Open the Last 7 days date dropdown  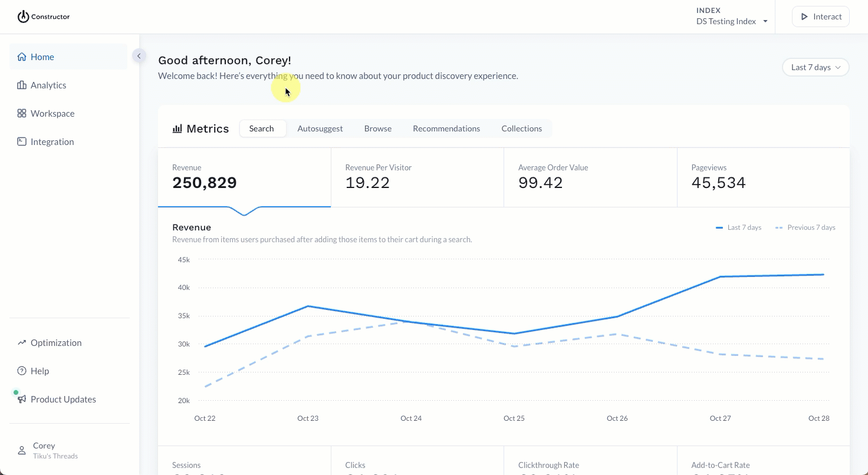[x=816, y=67]
